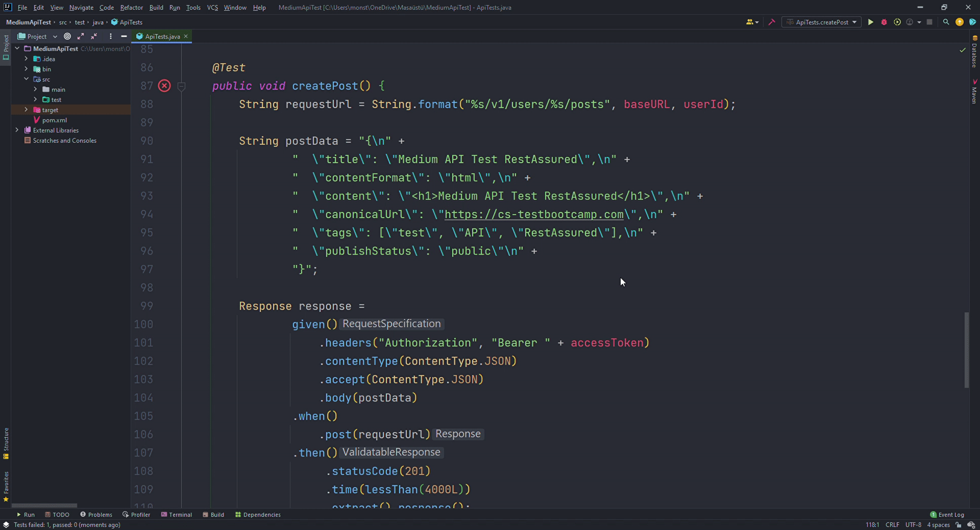Stop the running process icon
This screenshot has height=530, width=980.
929,22
